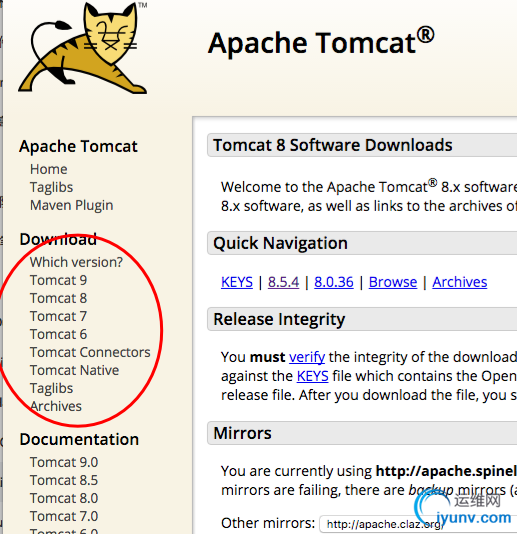
Task: Open Tomcat Native download page
Action: (75, 371)
